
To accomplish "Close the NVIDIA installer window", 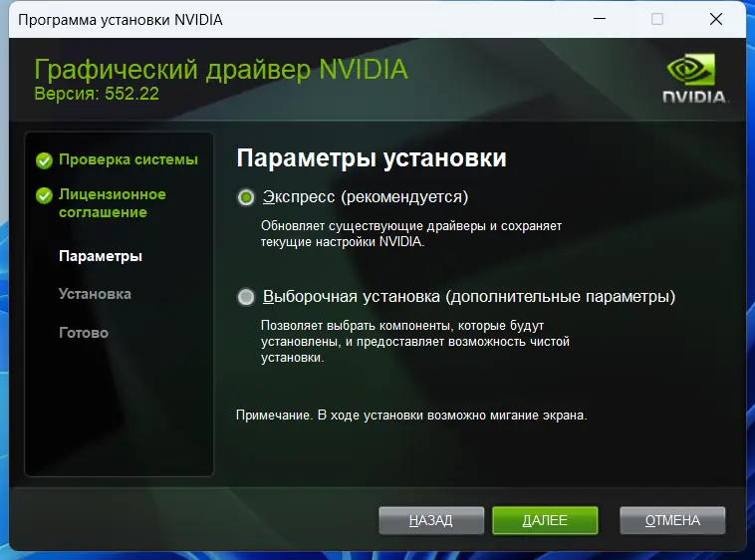I will pos(716,19).
